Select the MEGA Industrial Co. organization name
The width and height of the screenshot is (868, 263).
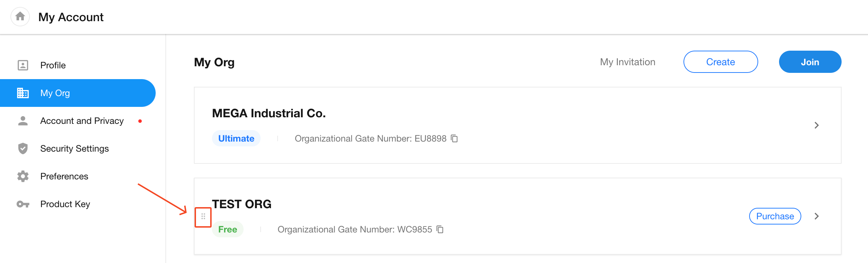tap(269, 113)
